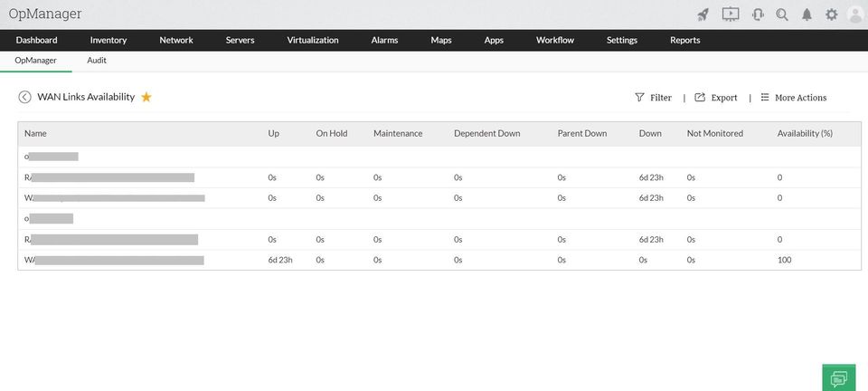Click the Maintenance column header
Viewport: 868px width, 391px height.
coord(398,133)
